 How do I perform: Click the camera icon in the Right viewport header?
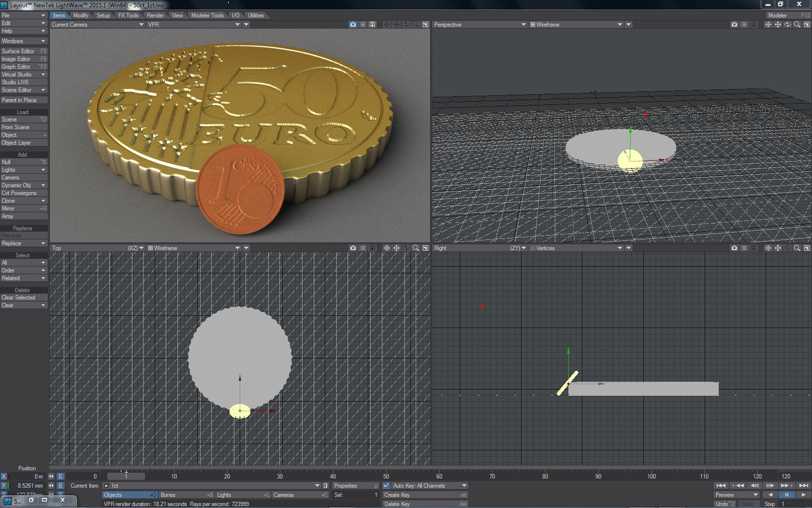tap(734, 248)
